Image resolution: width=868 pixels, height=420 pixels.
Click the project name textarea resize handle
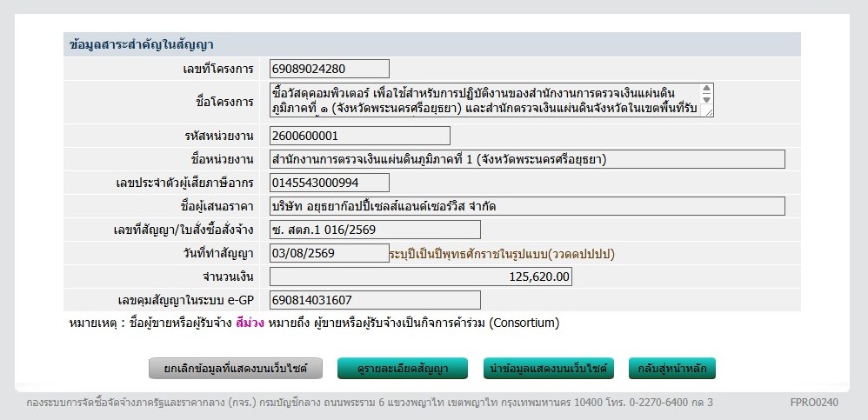point(707,112)
